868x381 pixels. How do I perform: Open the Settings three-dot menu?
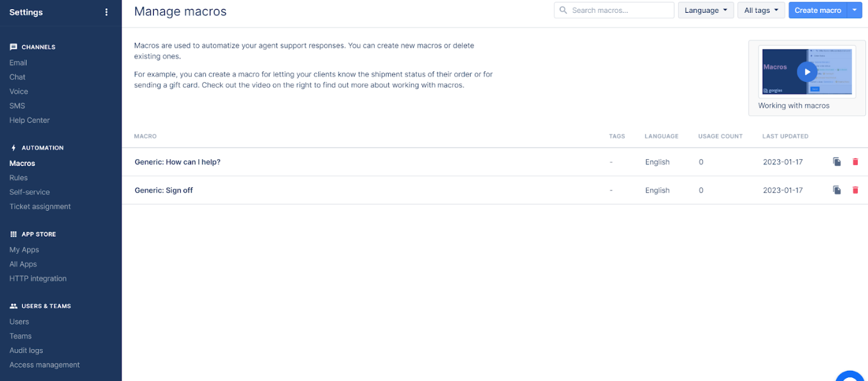coord(106,12)
